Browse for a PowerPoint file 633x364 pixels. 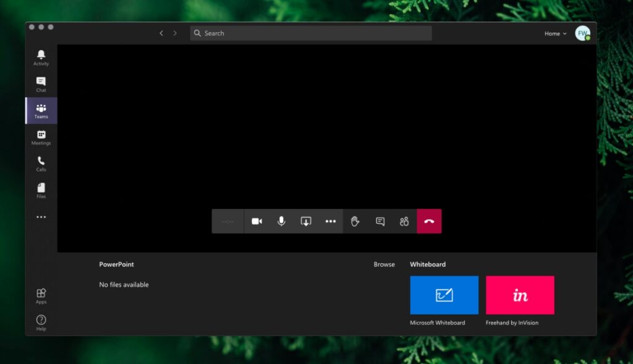pyautogui.click(x=384, y=265)
